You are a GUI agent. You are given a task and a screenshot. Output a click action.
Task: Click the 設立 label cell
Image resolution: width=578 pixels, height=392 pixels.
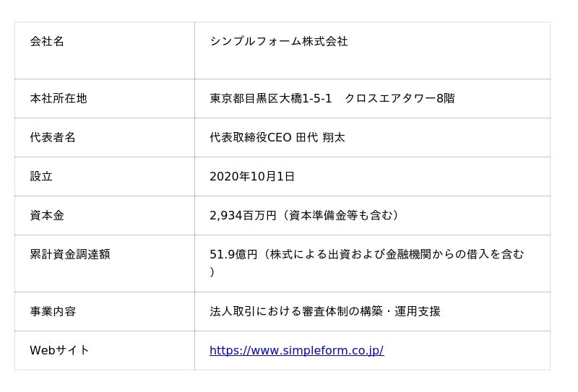[41, 177]
